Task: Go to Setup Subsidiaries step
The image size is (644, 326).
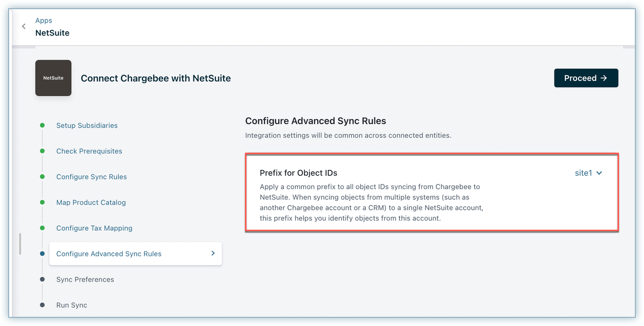Action: click(x=87, y=125)
